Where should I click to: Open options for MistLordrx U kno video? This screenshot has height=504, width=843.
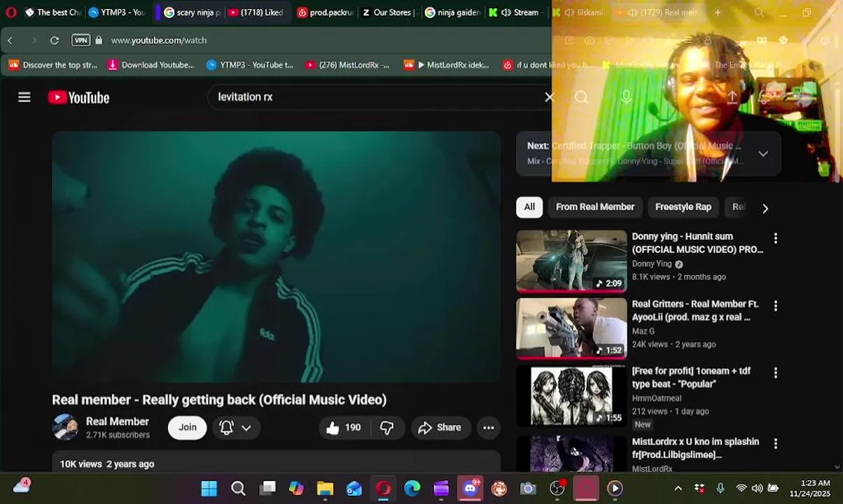tap(775, 444)
